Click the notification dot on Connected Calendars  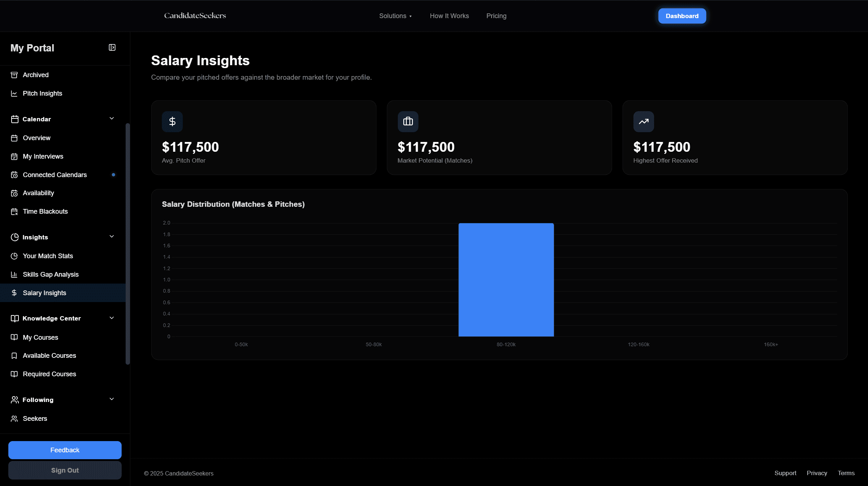point(114,175)
